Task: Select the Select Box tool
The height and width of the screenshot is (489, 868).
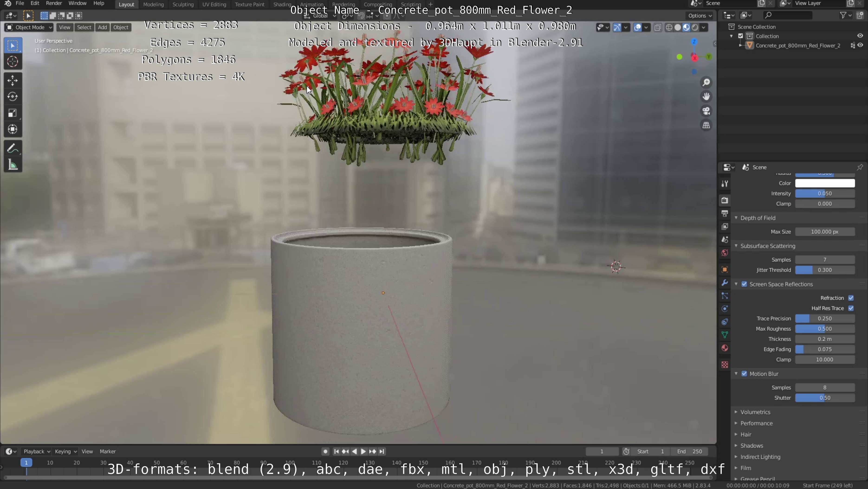Action: (x=13, y=45)
